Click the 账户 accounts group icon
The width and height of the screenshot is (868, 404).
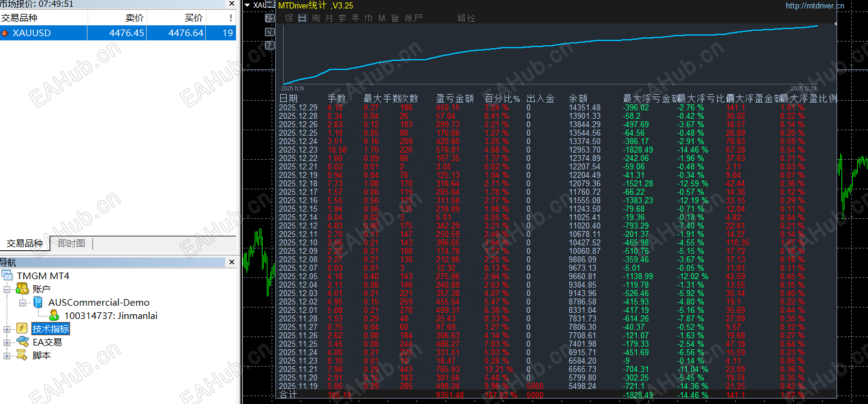point(22,289)
